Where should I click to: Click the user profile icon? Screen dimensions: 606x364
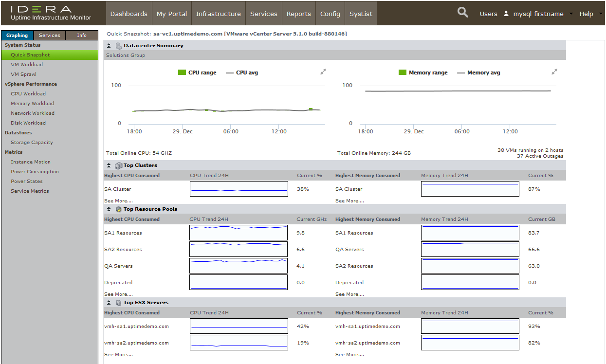point(506,14)
